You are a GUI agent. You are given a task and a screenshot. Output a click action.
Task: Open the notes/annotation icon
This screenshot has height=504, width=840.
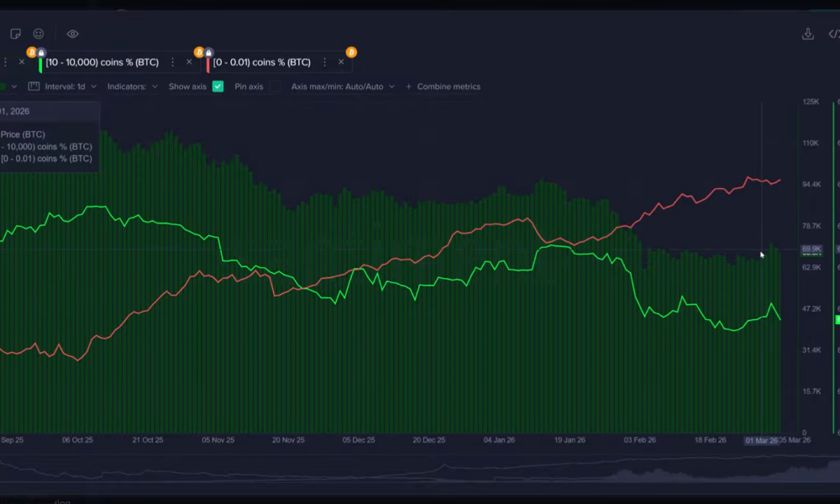click(x=13, y=33)
